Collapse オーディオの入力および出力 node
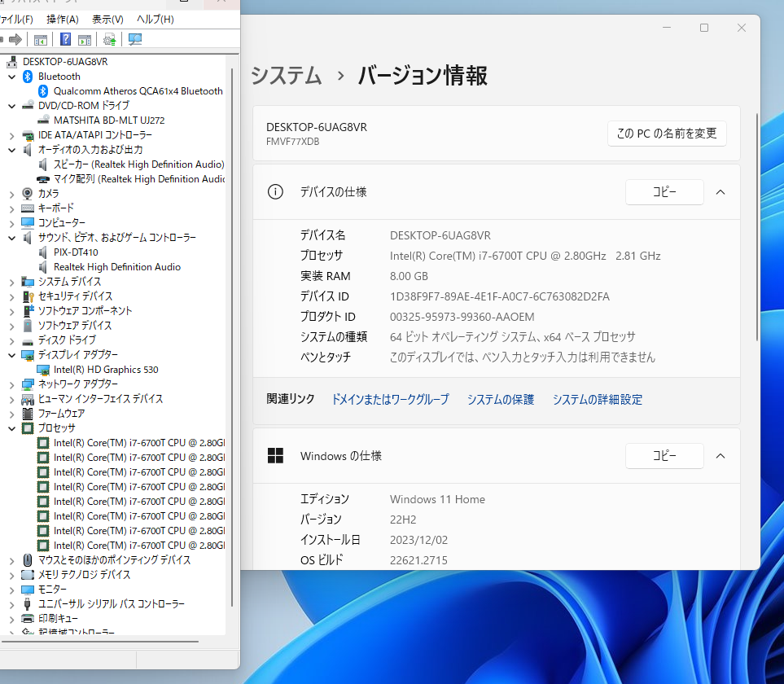Viewport: 784px width, 684px height. point(12,150)
